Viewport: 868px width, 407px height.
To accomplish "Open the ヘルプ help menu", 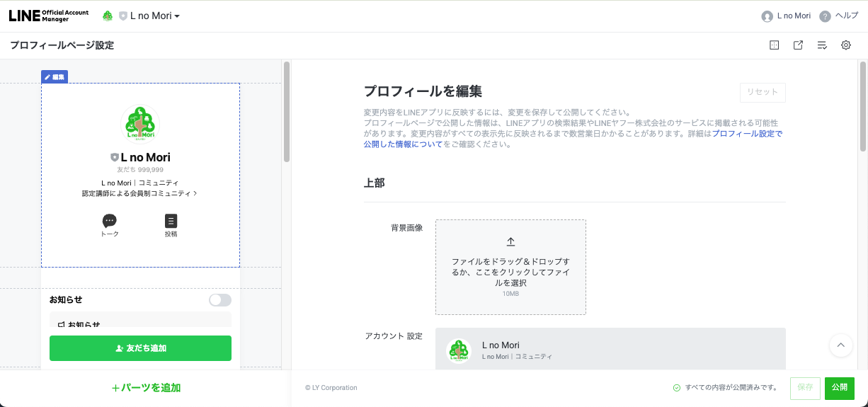I will pos(839,16).
